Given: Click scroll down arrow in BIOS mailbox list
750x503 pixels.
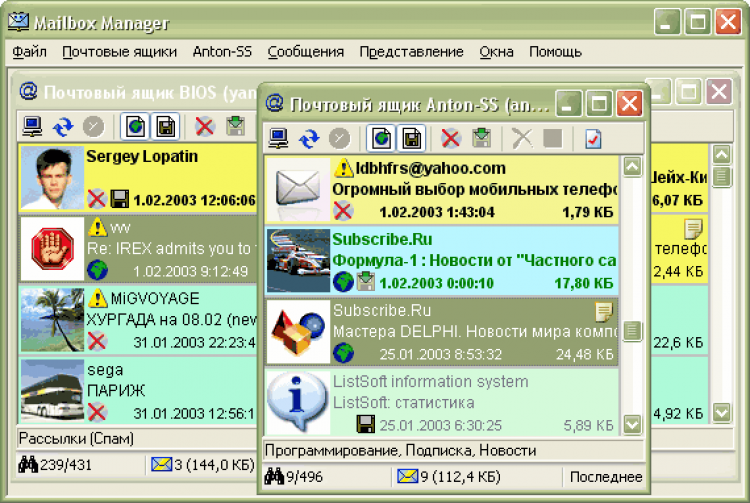Looking at the screenshot, I should click(721, 412).
